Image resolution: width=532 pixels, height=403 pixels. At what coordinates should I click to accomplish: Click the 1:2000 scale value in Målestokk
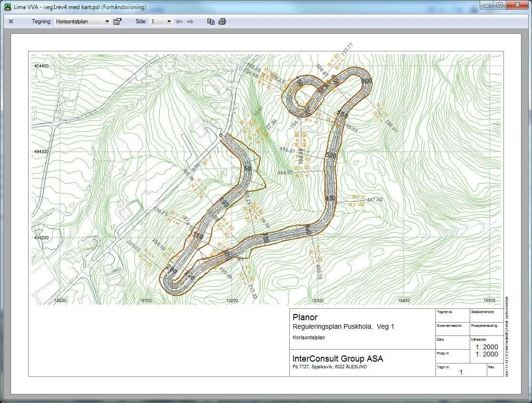click(x=485, y=347)
